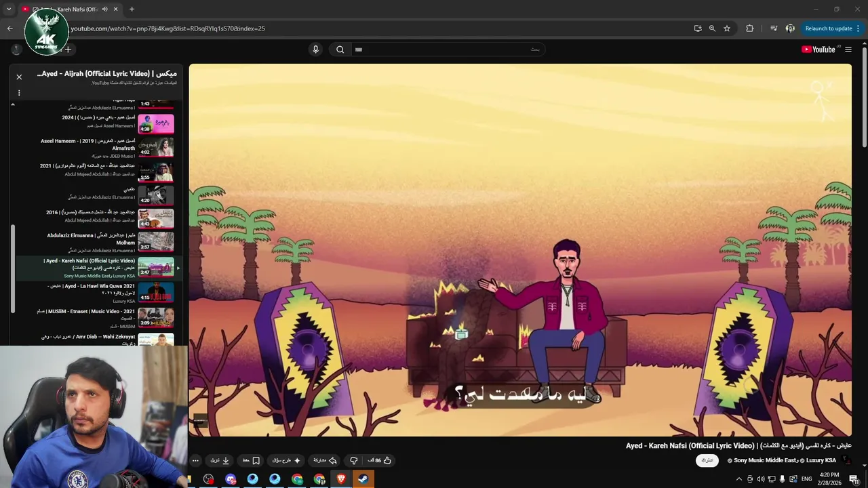
Task: Like the video with thumbs up
Action: [x=380, y=460]
